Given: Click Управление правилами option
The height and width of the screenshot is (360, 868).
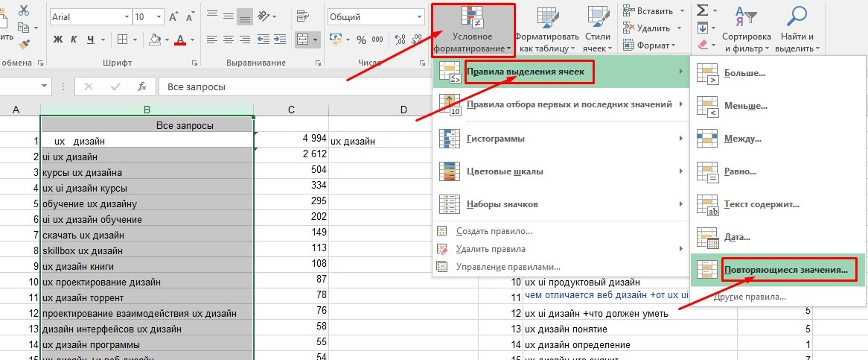Looking at the screenshot, I should click(508, 267).
